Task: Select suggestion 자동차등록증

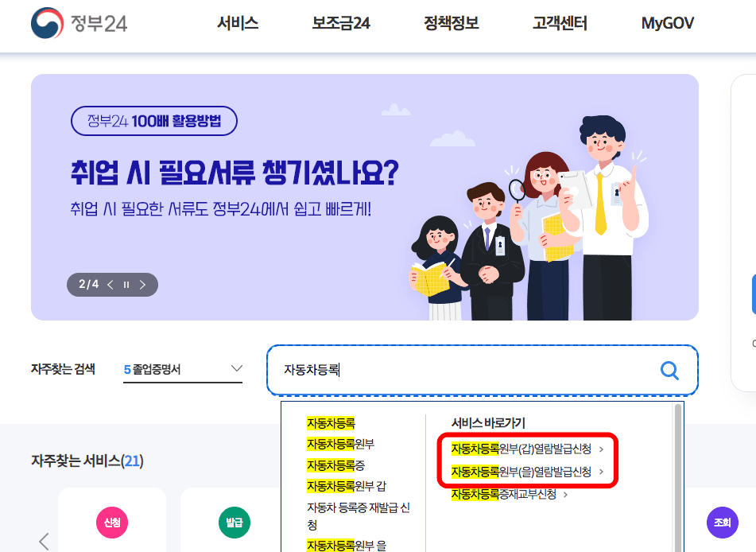Action: pos(335,465)
